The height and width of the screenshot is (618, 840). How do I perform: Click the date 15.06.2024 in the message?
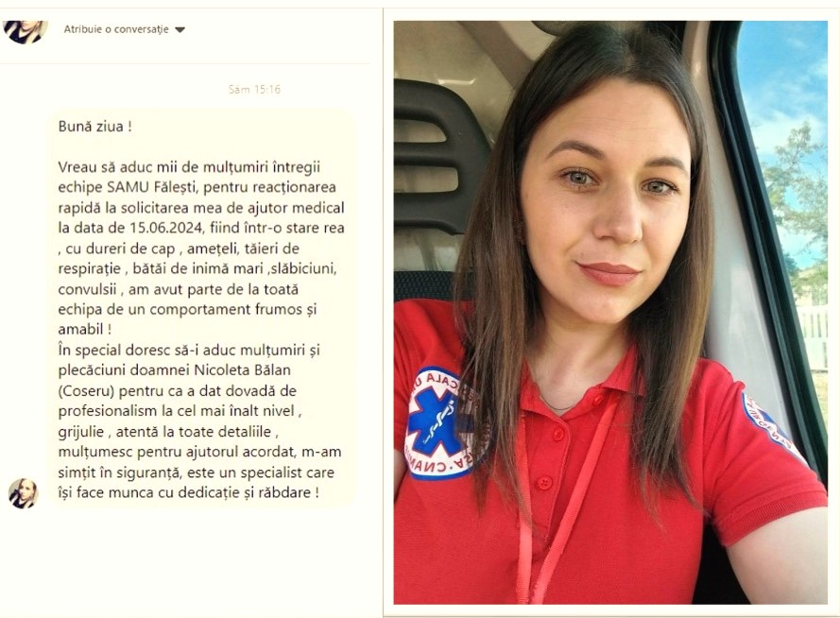pos(166,228)
